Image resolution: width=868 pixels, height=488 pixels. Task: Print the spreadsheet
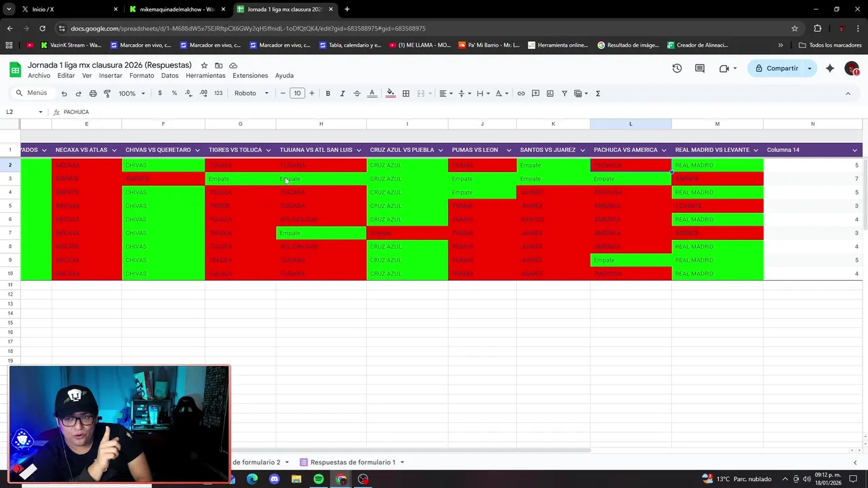(x=93, y=94)
